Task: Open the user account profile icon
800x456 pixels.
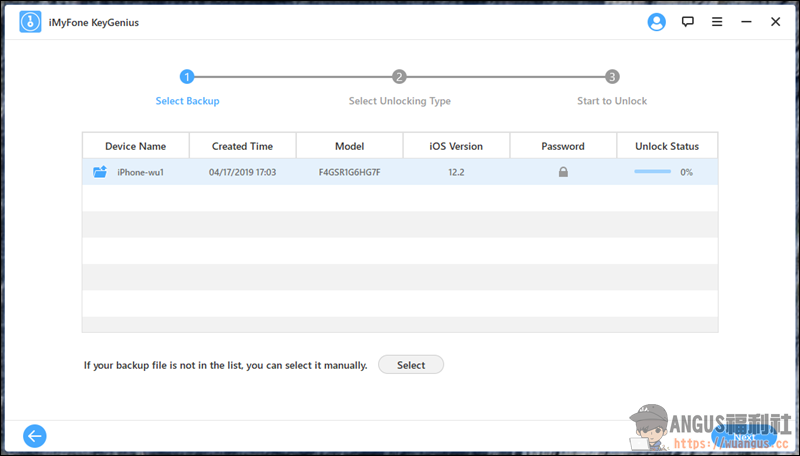Action: click(657, 21)
